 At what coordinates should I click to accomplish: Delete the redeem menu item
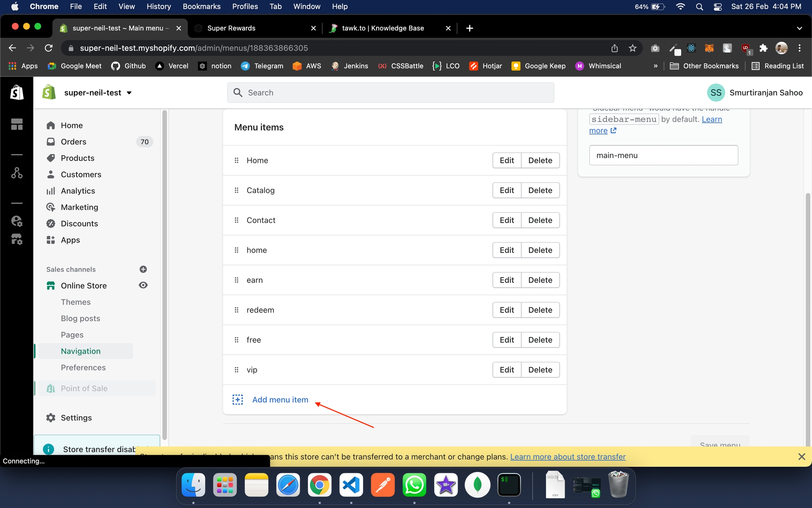pos(540,310)
